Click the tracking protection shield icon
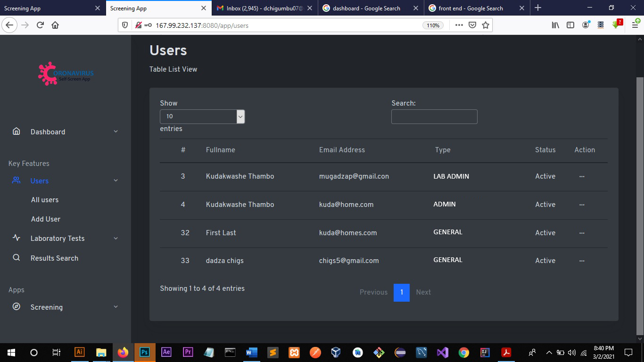644x362 pixels. pos(125,25)
